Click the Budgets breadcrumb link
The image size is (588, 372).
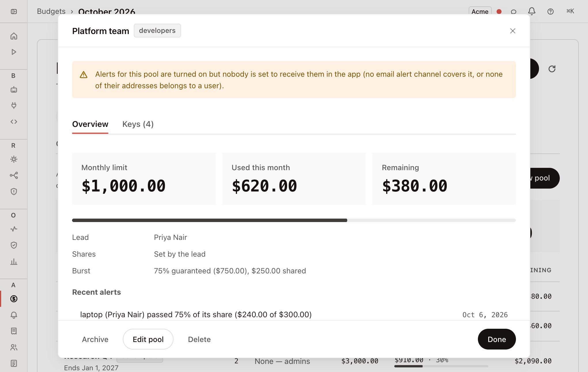pyautogui.click(x=51, y=11)
